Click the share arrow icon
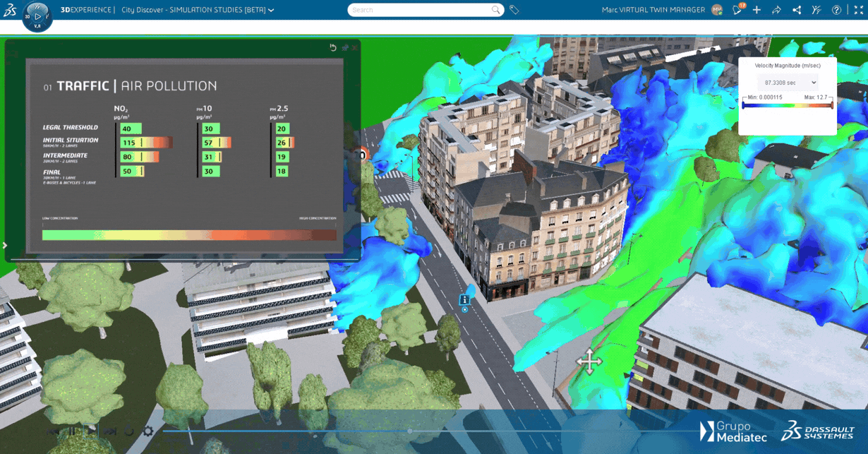Image resolution: width=868 pixels, height=454 pixels. (776, 10)
